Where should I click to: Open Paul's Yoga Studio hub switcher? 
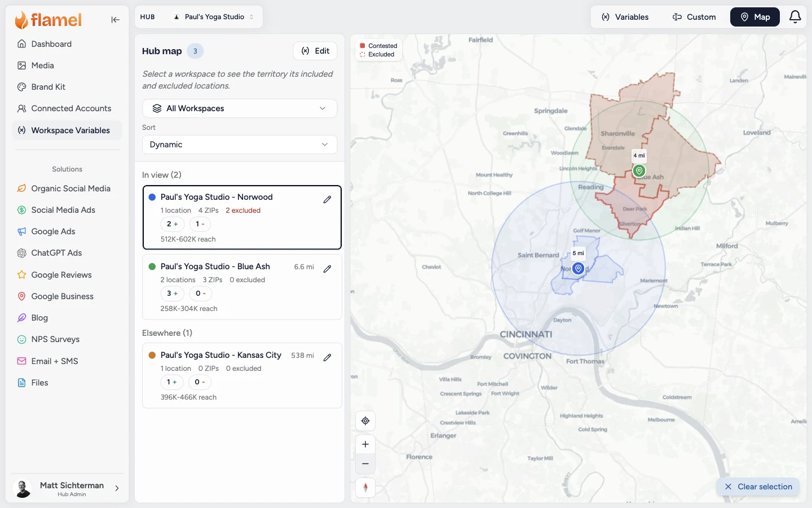214,17
